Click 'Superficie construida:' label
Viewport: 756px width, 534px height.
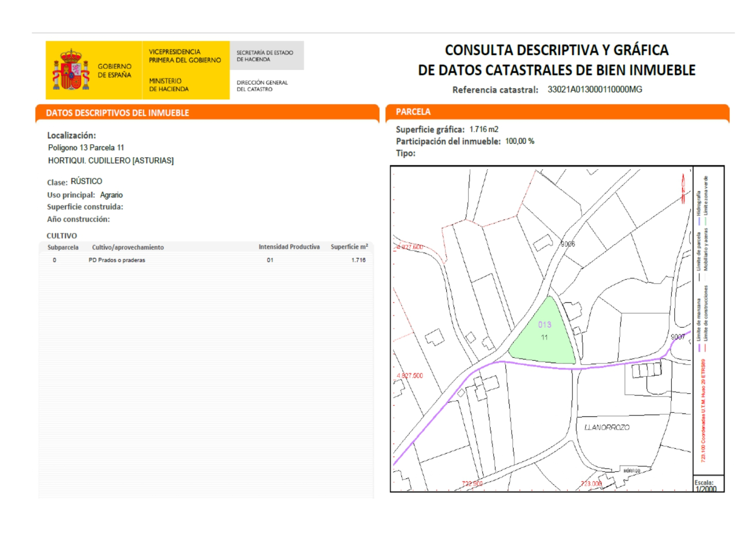85,207
